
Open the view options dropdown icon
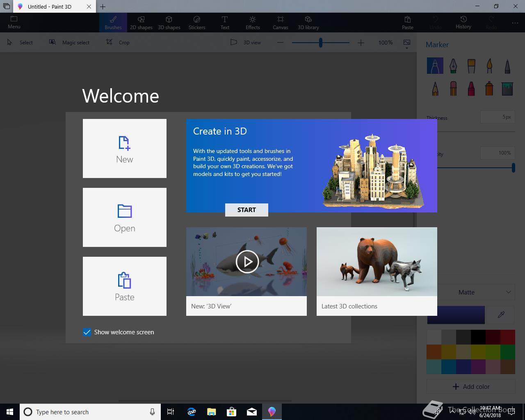[x=407, y=43]
